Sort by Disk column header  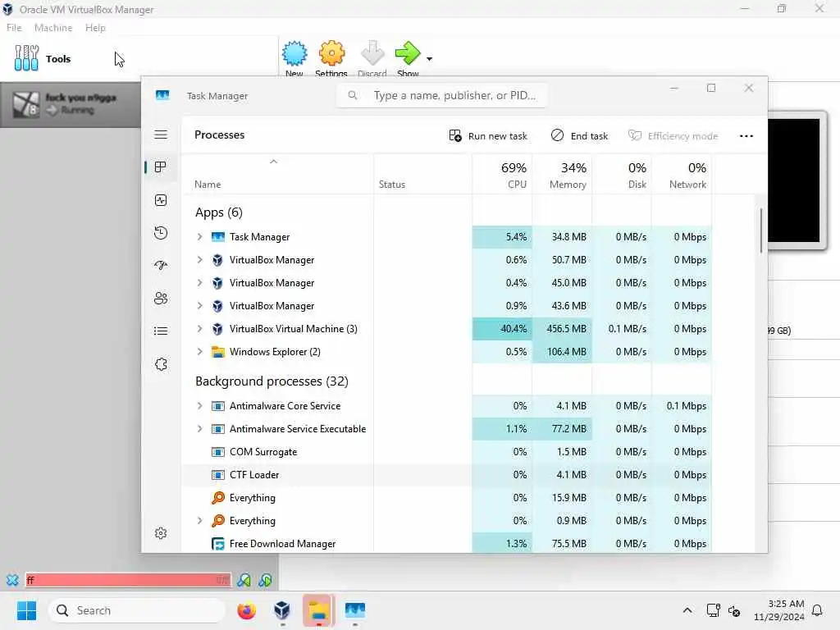622,174
